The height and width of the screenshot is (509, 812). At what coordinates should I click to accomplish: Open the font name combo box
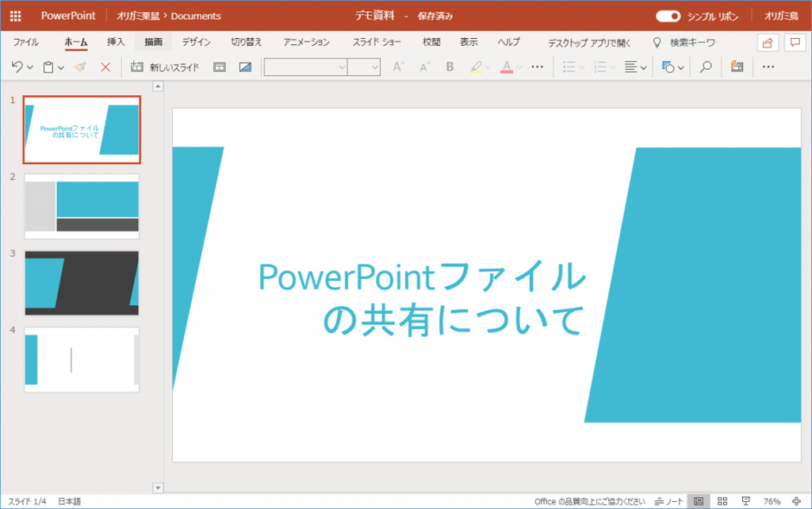pyautogui.click(x=305, y=67)
